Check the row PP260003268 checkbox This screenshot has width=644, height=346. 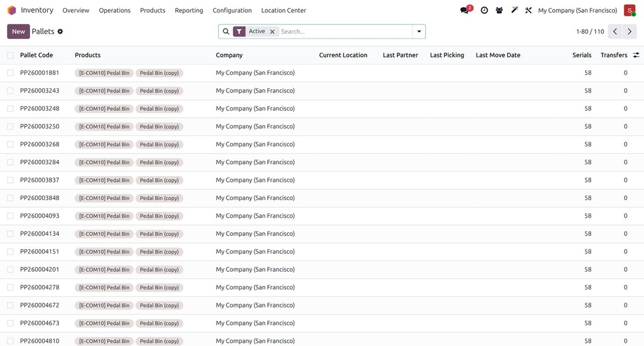(10, 144)
